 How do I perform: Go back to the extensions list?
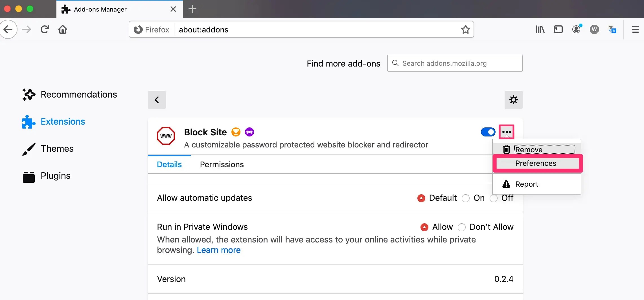[x=157, y=100]
